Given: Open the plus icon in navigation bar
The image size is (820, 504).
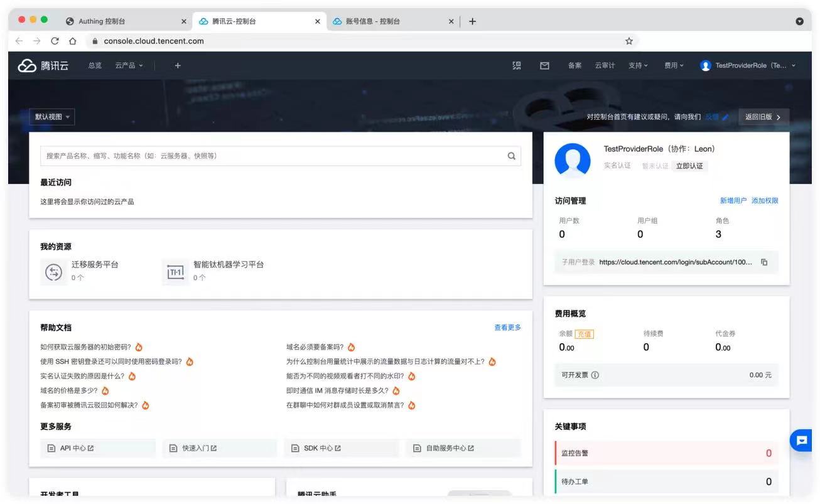Looking at the screenshot, I should tap(178, 65).
